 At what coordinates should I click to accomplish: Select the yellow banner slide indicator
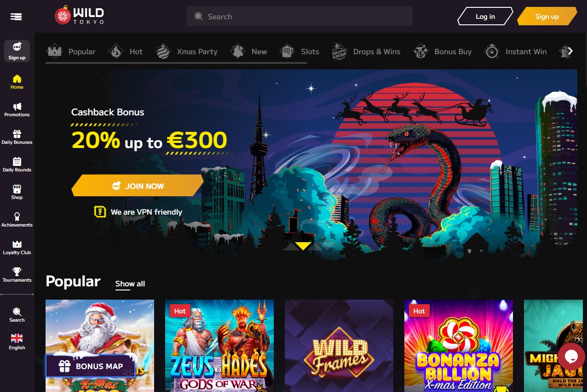[x=303, y=246]
